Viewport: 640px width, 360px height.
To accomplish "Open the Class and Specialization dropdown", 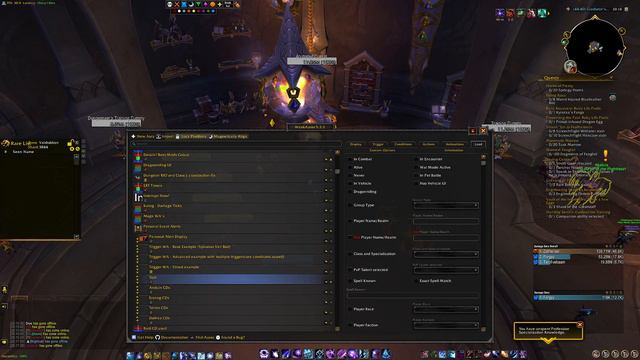I will 446,254.
